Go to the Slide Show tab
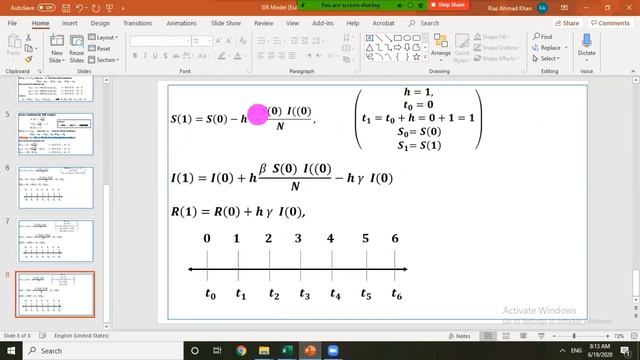 [x=226, y=23]
